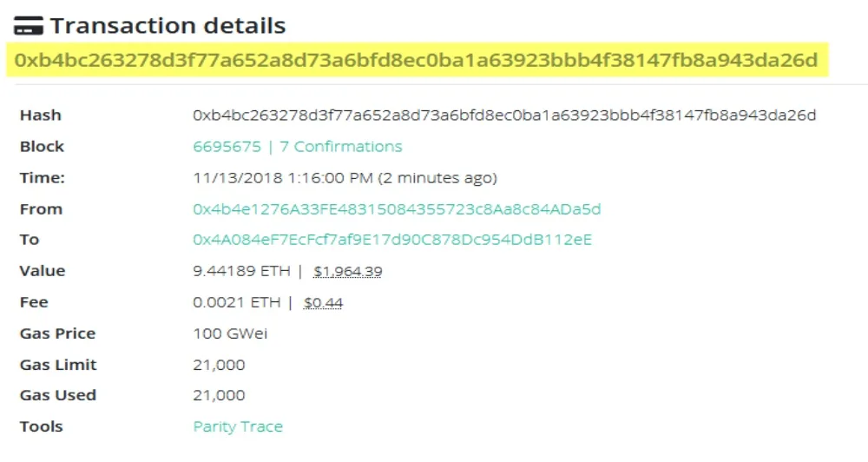Click the Tools row label
This screenshot has width=868, height=462.
(42, 426)
